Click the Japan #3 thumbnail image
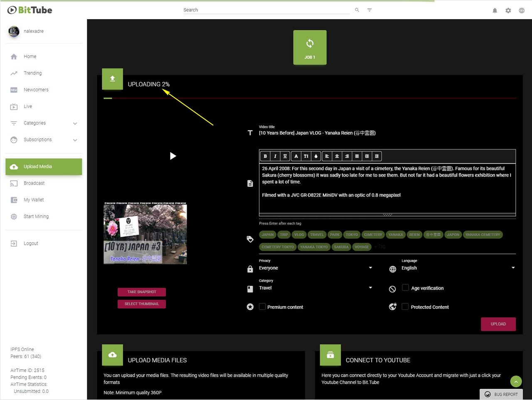This screenshot has width=532, height=400. pyautogui.click(x=145, y=233)
